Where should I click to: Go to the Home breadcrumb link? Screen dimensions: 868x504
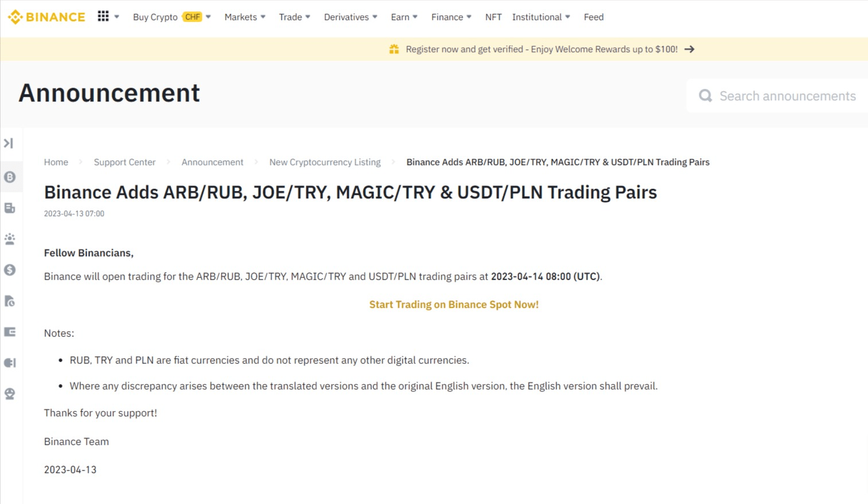pos(56,162)
